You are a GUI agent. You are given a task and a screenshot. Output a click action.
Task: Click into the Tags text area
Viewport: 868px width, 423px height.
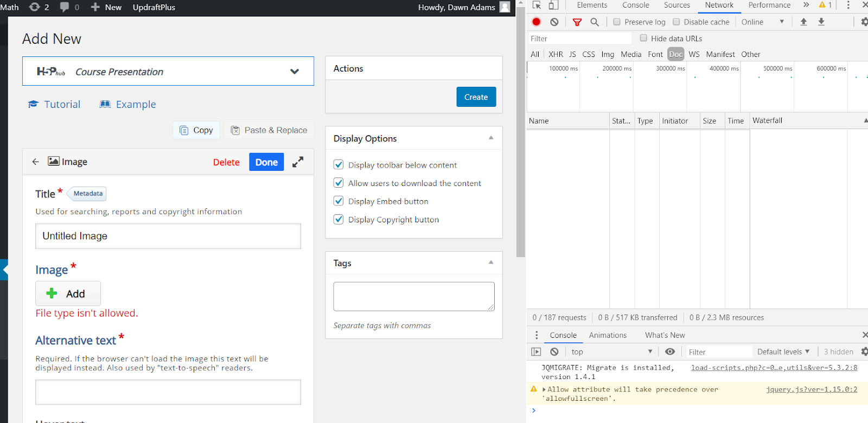coord(414,296)
